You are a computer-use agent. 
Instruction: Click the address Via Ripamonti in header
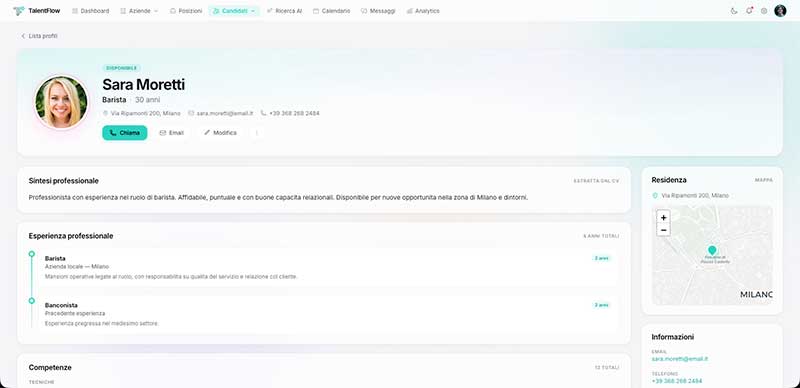coord(142,113)
